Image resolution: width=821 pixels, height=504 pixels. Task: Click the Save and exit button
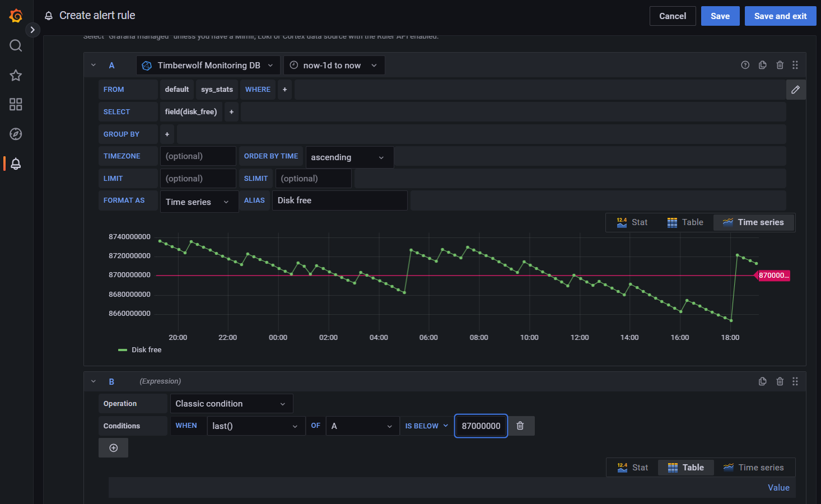click(x=780, y=16)
